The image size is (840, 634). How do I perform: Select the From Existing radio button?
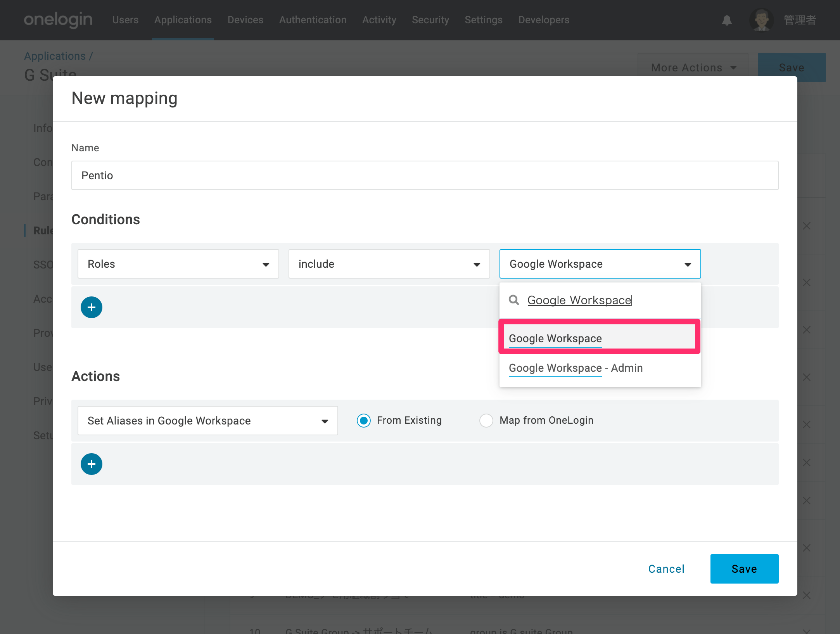(364, 421)
